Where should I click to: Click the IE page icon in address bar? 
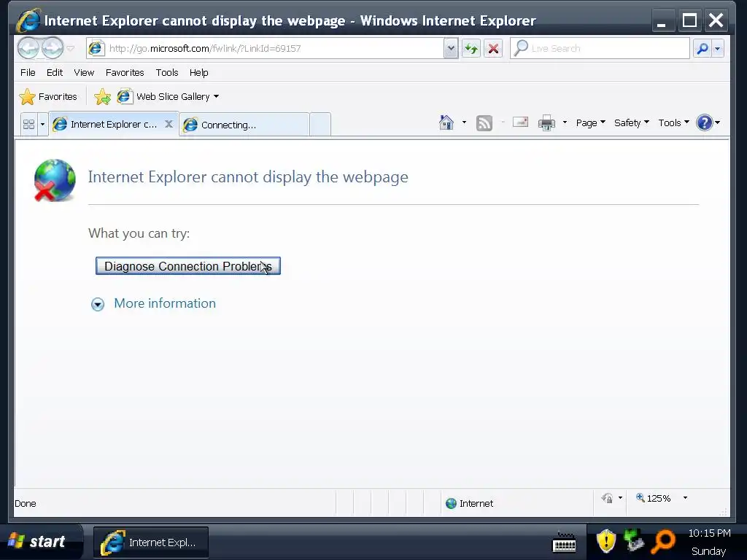[96, 48]
